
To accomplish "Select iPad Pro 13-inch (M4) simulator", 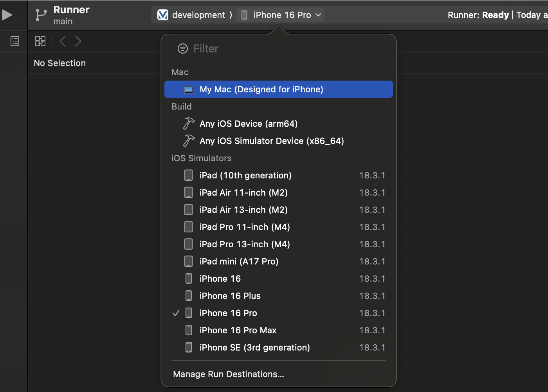I will pyautogui.click(x=279, y=244).
